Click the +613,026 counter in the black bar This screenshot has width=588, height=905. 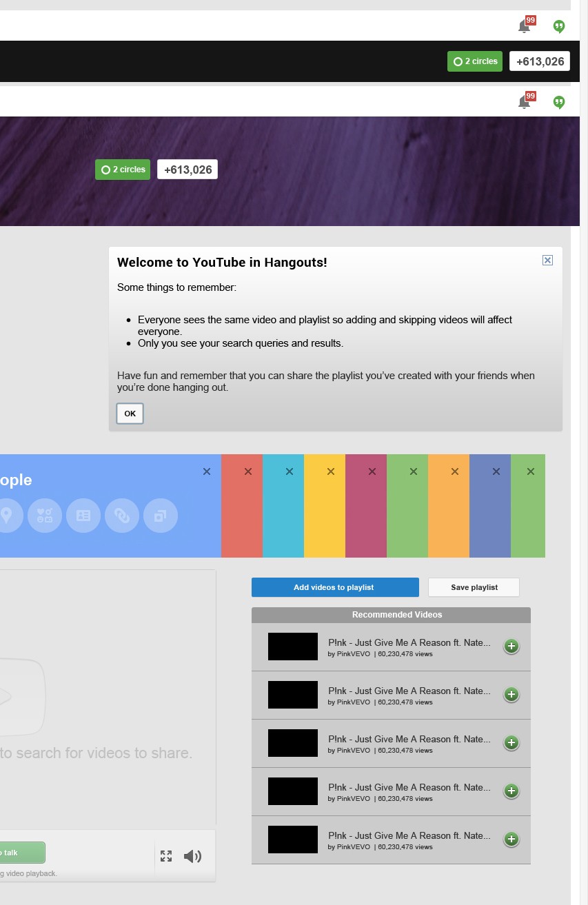(540, 61)
